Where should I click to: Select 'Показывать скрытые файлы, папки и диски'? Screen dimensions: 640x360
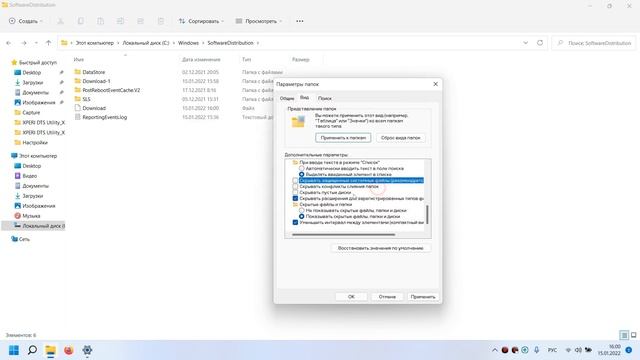click(x=302, y=216)
